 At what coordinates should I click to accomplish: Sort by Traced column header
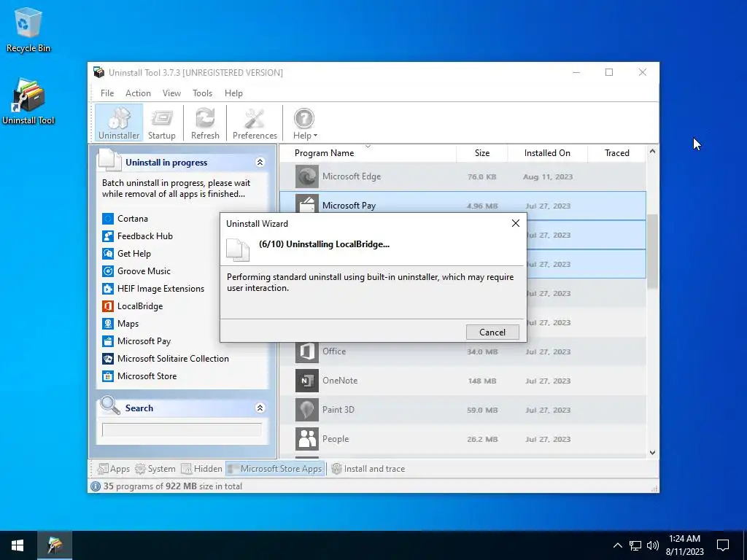click(x=617, y=153)
